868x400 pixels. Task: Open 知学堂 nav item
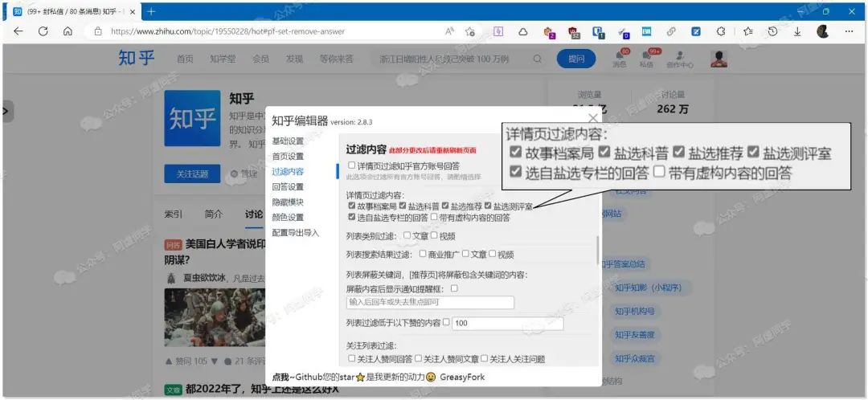(223, 59)
